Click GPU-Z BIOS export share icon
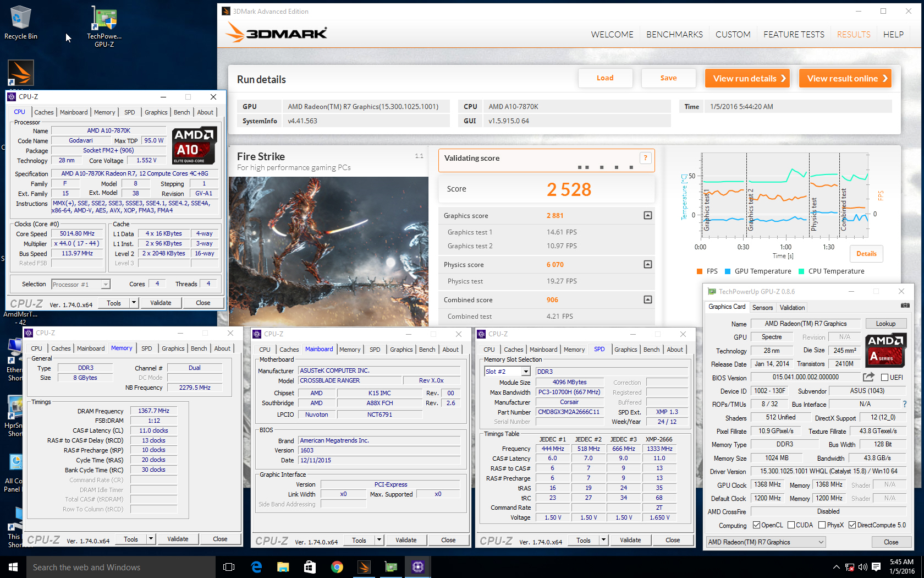 tap(868, 377)
